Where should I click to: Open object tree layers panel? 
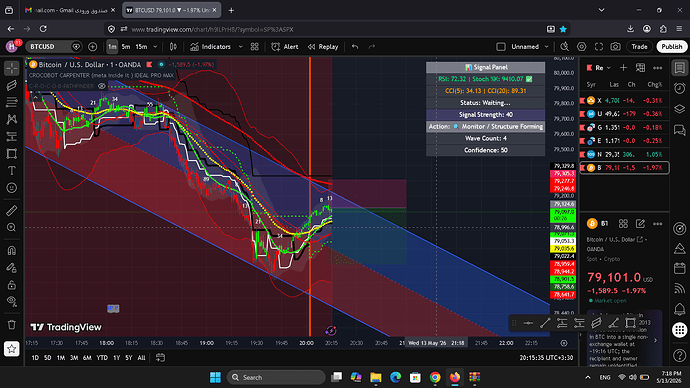(680, 109)
